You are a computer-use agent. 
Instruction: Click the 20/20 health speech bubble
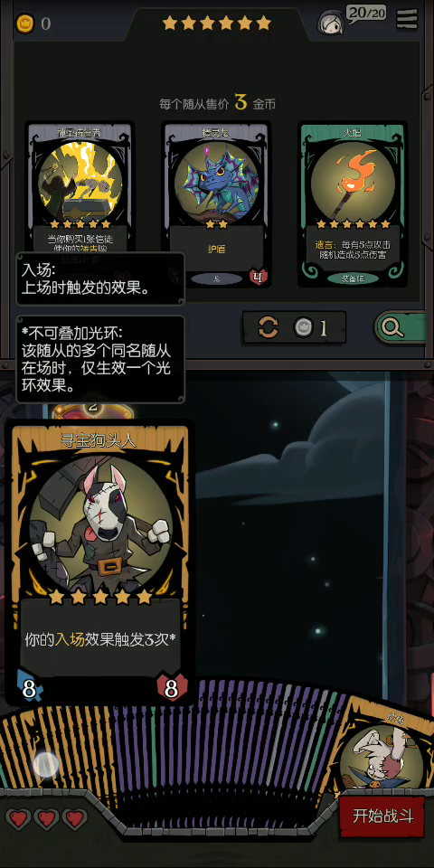click(366, 13)
